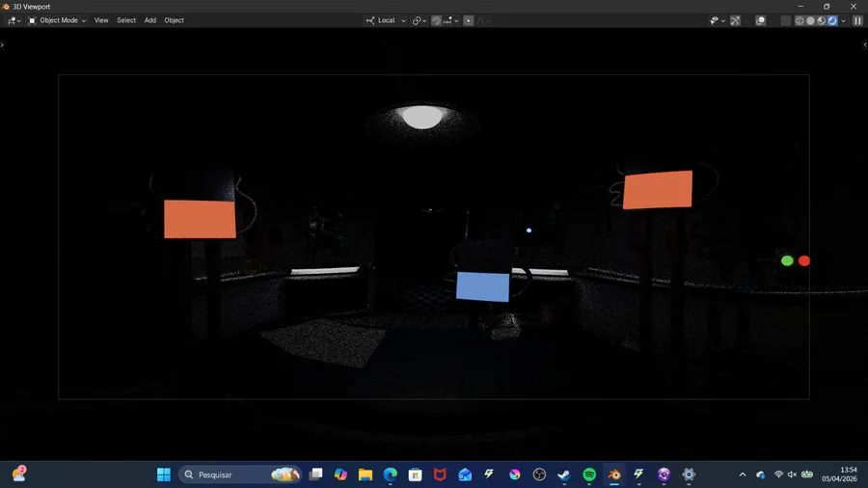Toggle proportional editing
868x488 pixels.
(469, 20)
